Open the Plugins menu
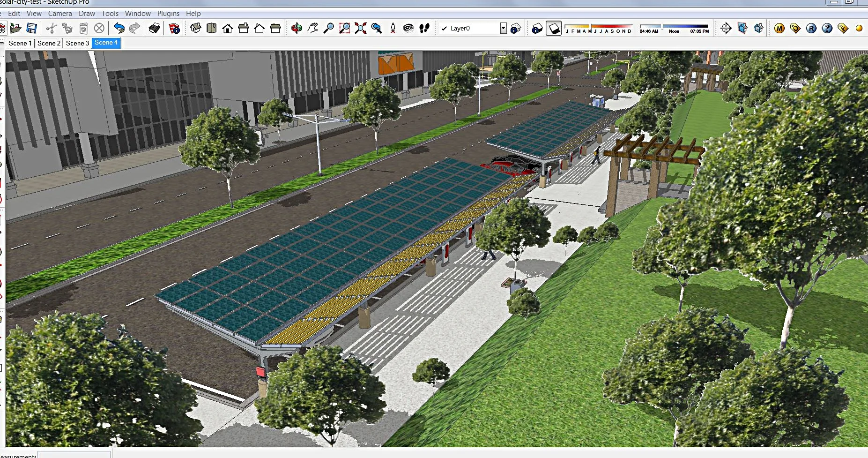Image resolution: width=868 pixels, height=458 pixels. coord(168,14)
